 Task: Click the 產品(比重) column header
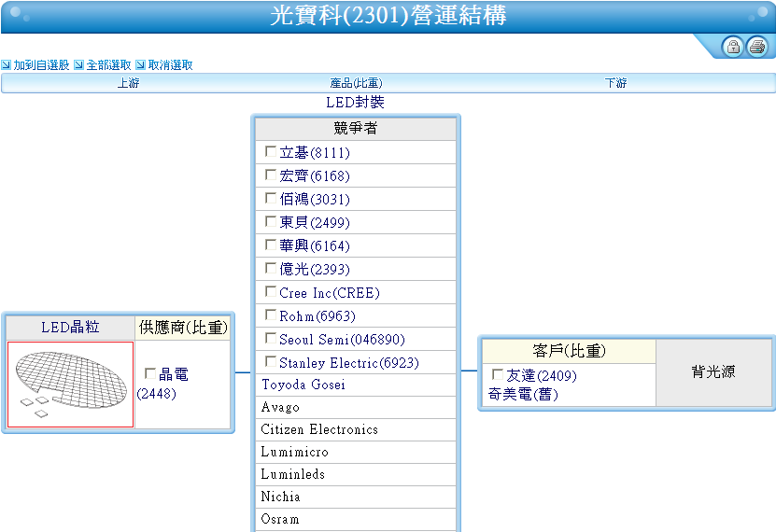(x=356, y=83)
